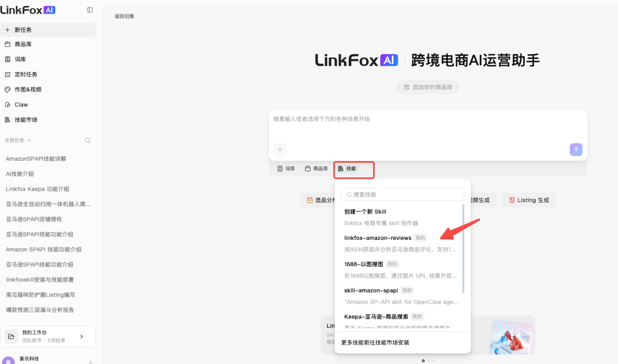This screenshot has width=618, height=364.
Task: Collapse sidebar with the panel toggle icon
Action: click(x=90, y=10)
